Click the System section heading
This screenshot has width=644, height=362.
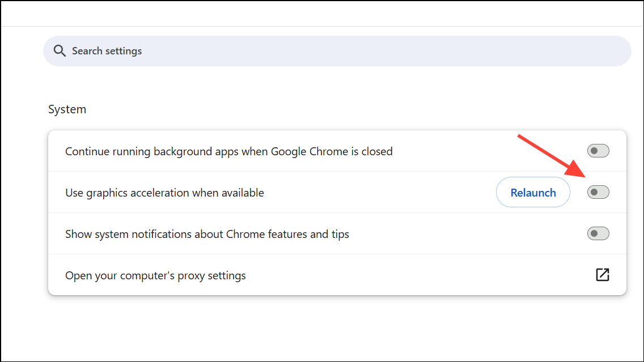tap(67, 109)
